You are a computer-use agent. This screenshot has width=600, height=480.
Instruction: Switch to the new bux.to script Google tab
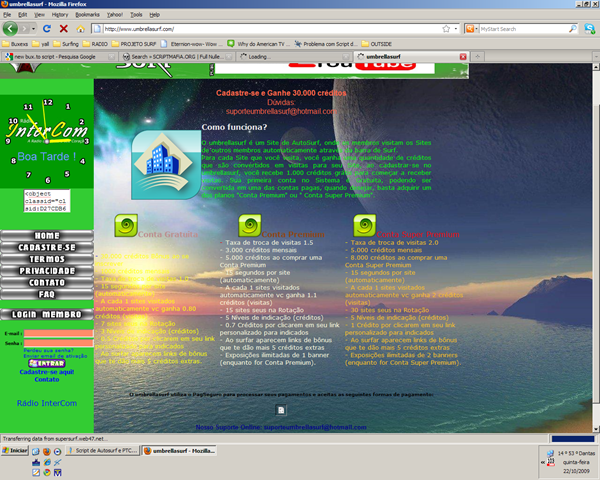point(59,57)
